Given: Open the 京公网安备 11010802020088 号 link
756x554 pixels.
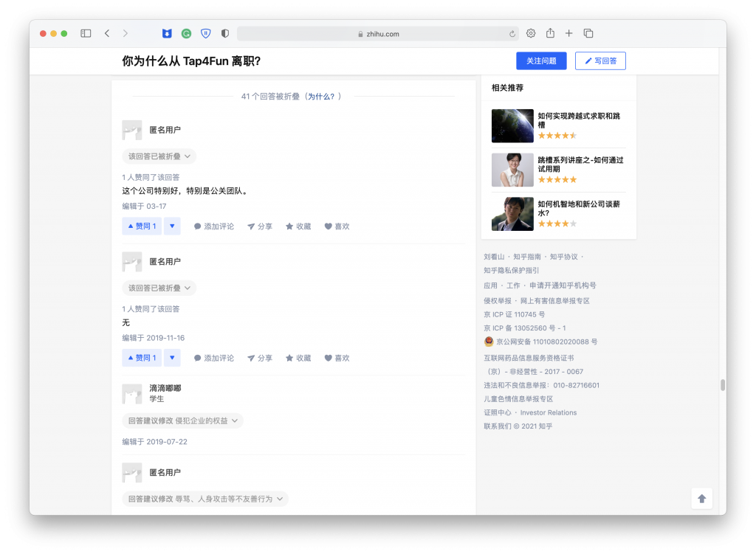Looking at the screenshot, I should pyautogui.click(x=540, y=342).
